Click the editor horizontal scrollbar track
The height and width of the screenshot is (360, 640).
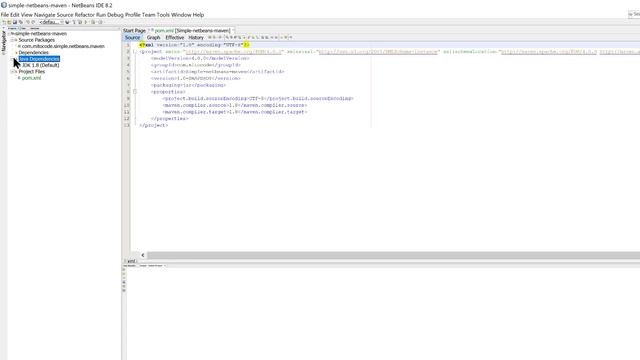[393, 255]
